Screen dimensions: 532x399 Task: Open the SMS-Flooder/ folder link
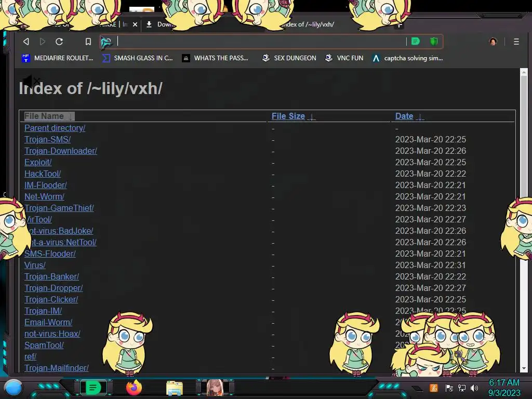pyautogui.click(x=50, y=254)
